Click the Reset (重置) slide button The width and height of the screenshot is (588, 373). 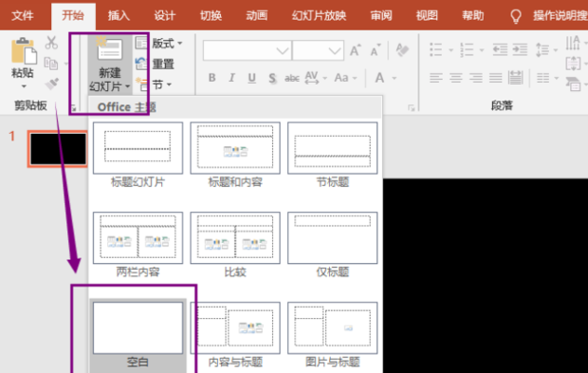click(155, 64)
